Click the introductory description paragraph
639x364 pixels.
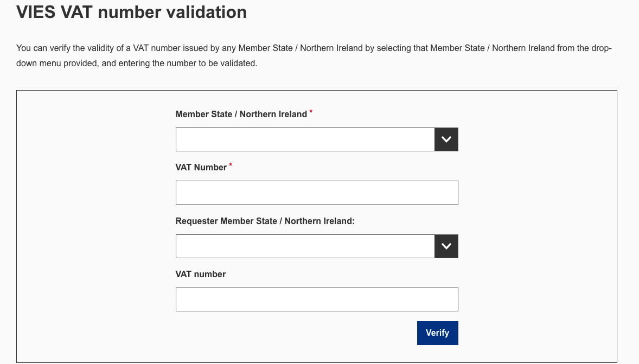click(x=314, y=55)
